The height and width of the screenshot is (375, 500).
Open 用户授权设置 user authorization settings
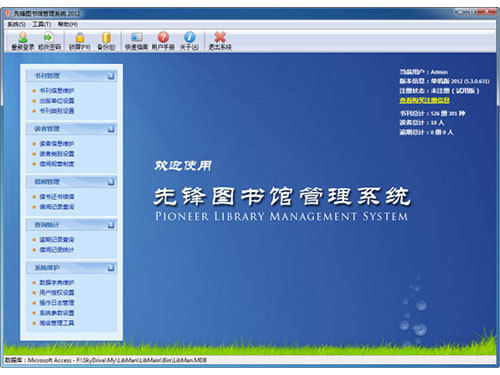point(57,293)
